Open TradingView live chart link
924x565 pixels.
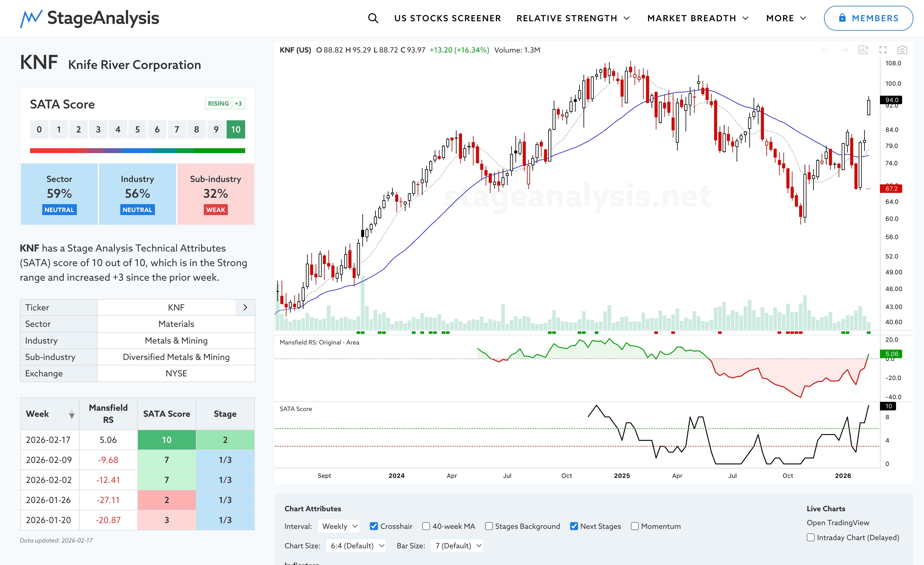tap(838, 522)
